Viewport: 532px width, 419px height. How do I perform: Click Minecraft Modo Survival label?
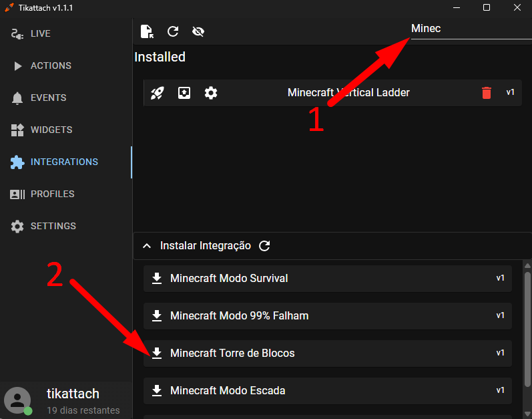(x=229, y=279)
